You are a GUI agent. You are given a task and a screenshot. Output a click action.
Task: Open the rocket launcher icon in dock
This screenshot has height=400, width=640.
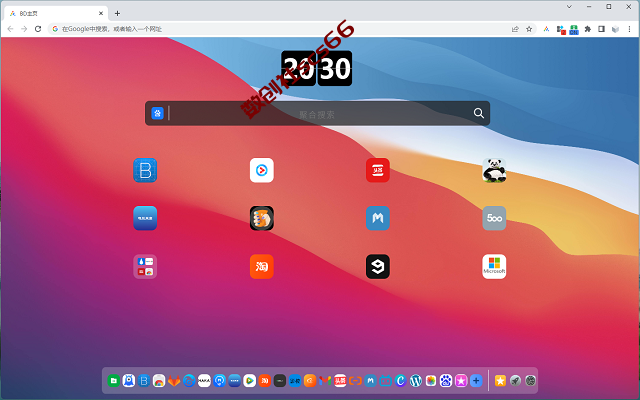[515, 381]
